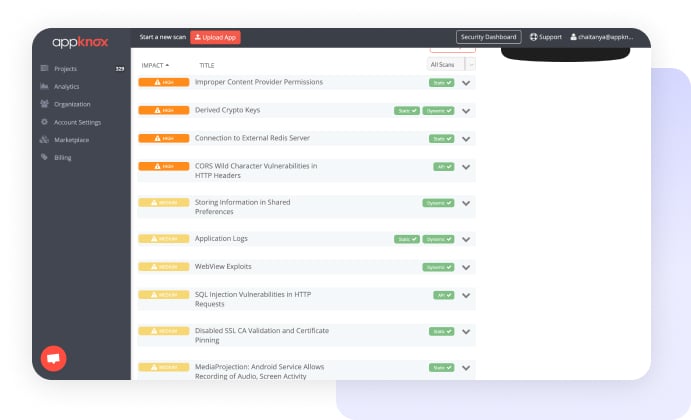Viewport: 691px width, 420px height.
Task: Click Static tag on MediaProjection row
Action: click(x=442, y=368)
